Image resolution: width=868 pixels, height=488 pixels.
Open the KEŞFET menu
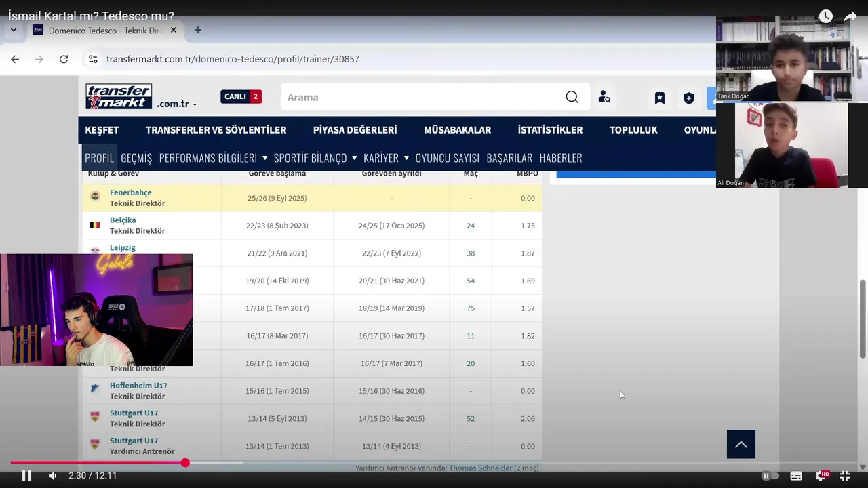(x=102, y=129)
